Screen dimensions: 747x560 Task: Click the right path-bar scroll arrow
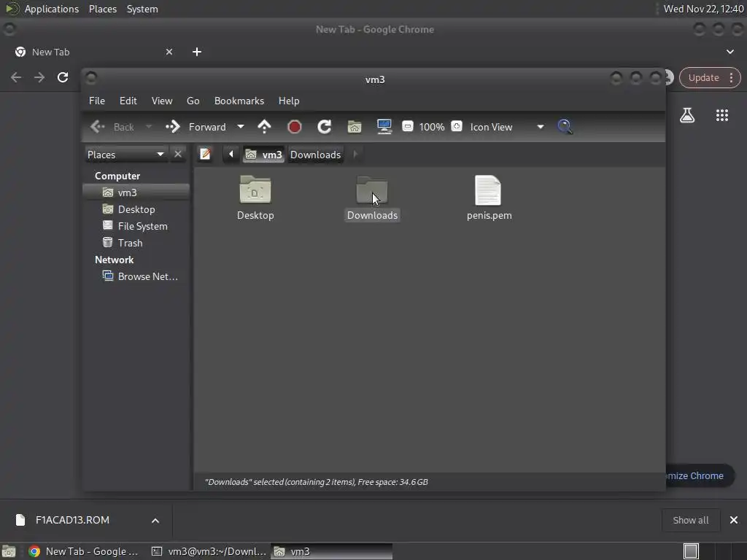(355, 155)
